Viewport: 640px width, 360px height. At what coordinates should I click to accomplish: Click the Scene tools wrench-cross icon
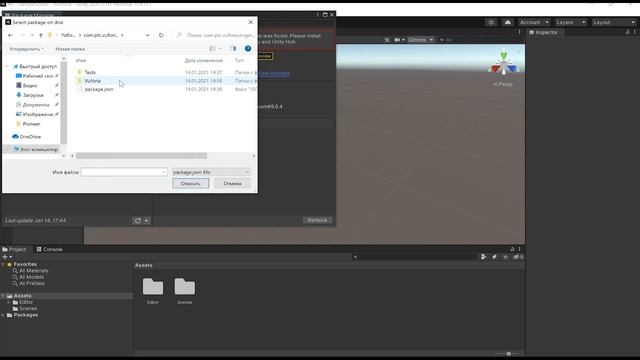click(387, 40)
